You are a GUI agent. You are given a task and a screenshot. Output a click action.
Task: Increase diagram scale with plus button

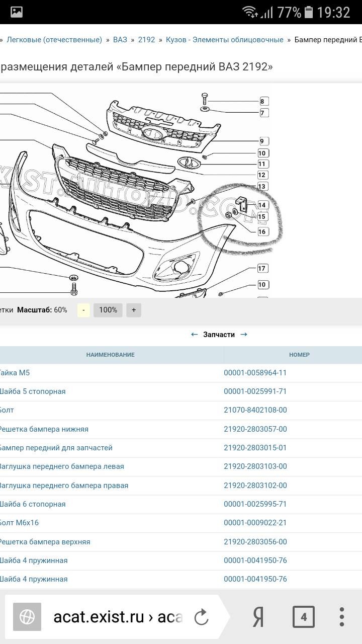tap(134, 310)
